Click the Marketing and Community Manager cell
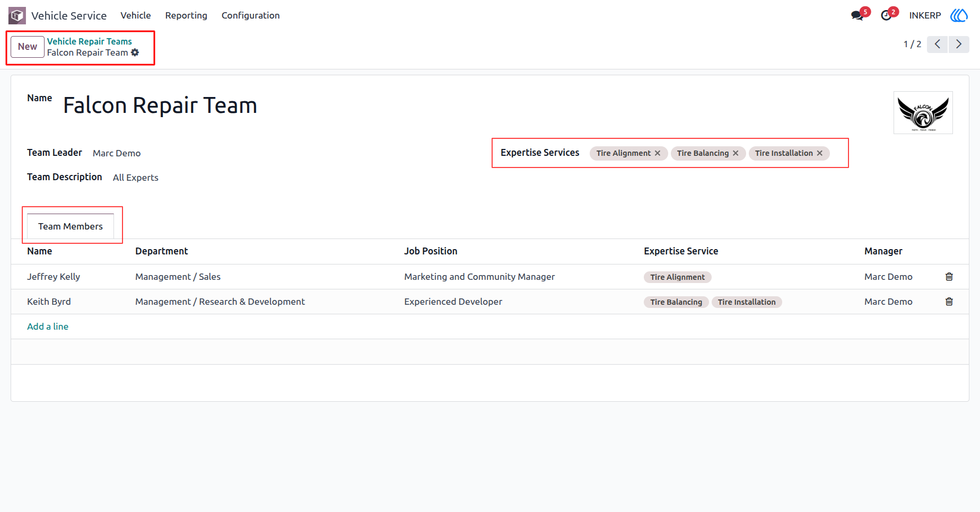The height and width of the screenshot is (512, 980). click(479, 277)
